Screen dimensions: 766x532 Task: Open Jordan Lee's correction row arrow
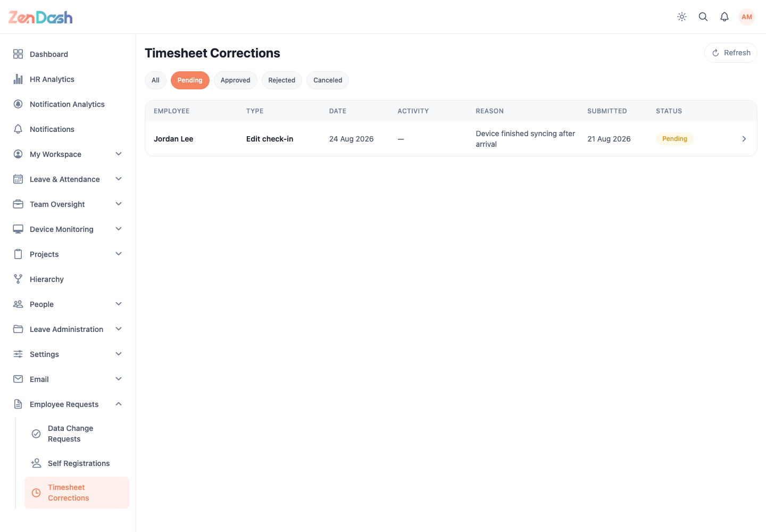(x=744, y=139)
